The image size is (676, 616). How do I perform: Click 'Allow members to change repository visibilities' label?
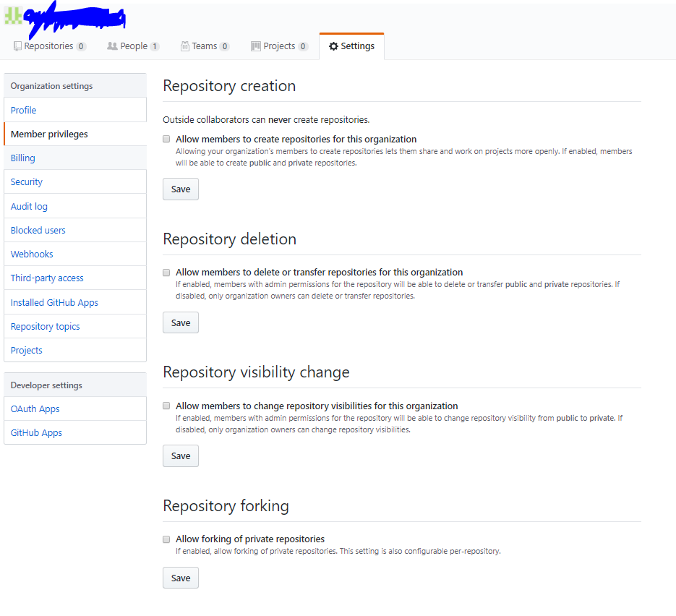(317, 406)
